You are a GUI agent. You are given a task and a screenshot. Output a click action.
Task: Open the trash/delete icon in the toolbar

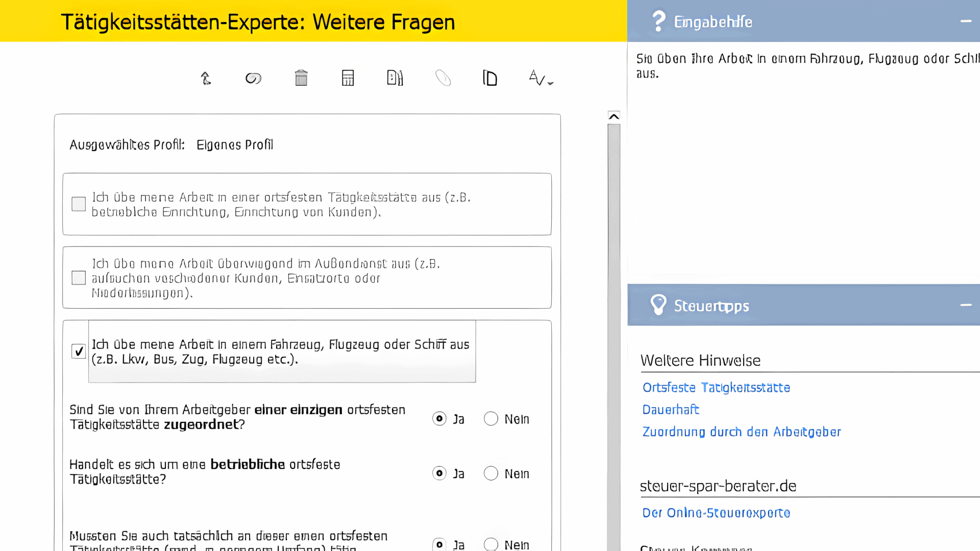point(301,78)
